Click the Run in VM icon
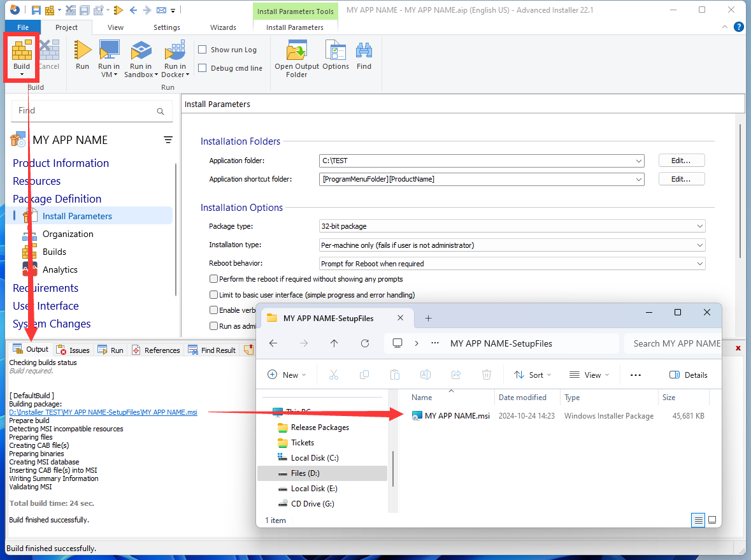 (109, 51)
